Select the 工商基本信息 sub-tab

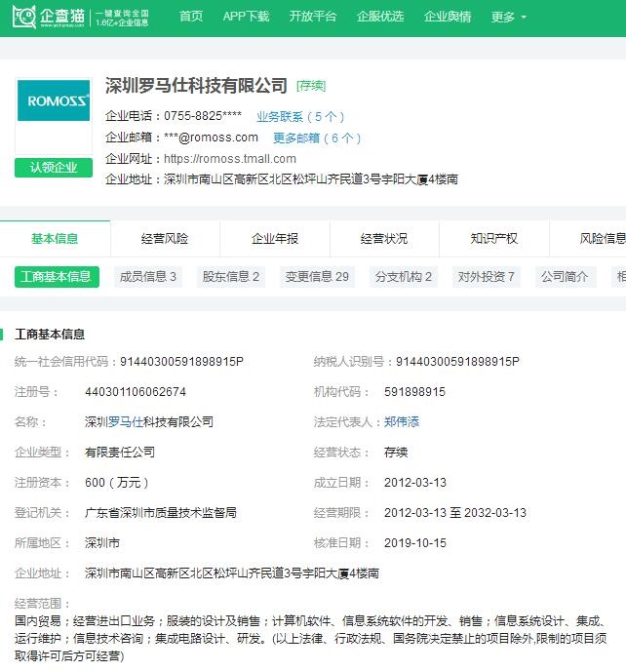point(57,277)
